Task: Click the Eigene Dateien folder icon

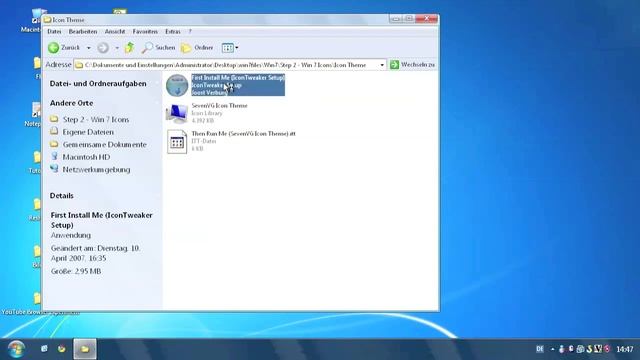Action: pyautogui.click(x=54, y=131)
